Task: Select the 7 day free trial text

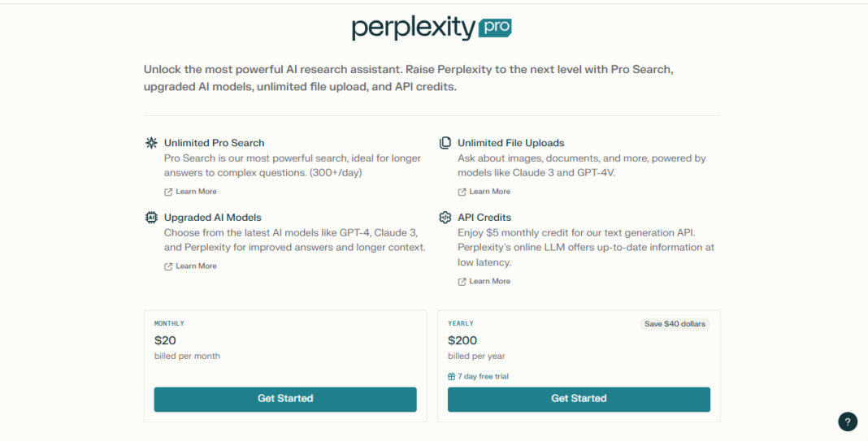Action: pyautogui.click(x=484, y=377)
